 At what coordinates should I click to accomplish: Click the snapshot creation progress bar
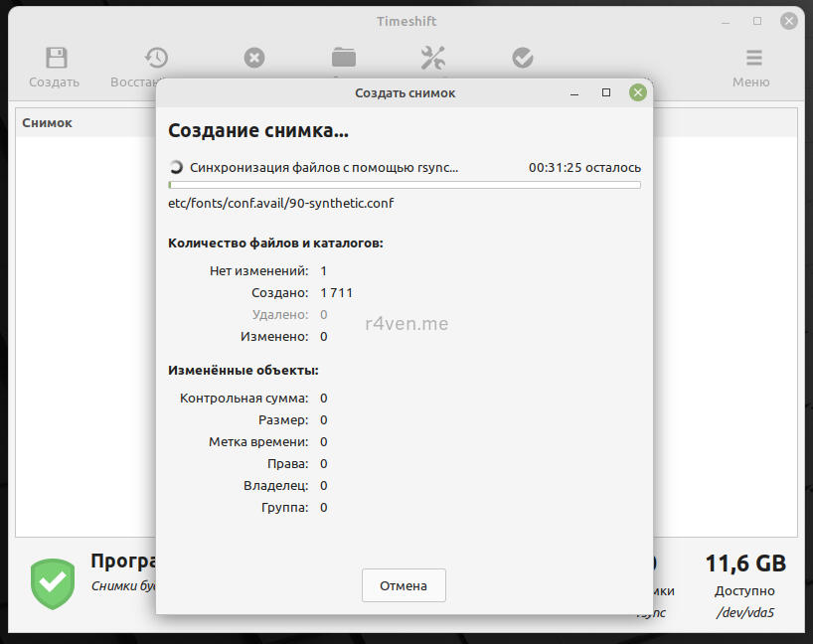point(405,185)
